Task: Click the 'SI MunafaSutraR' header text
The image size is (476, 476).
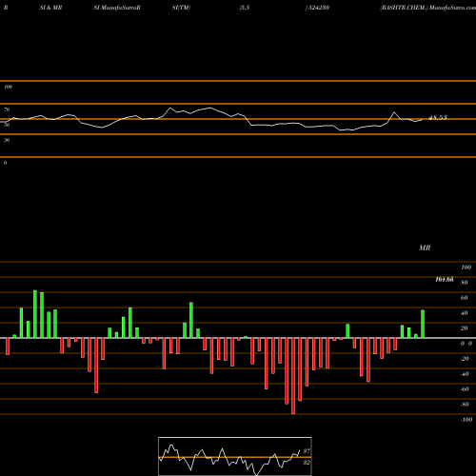Action: (117, 8)
